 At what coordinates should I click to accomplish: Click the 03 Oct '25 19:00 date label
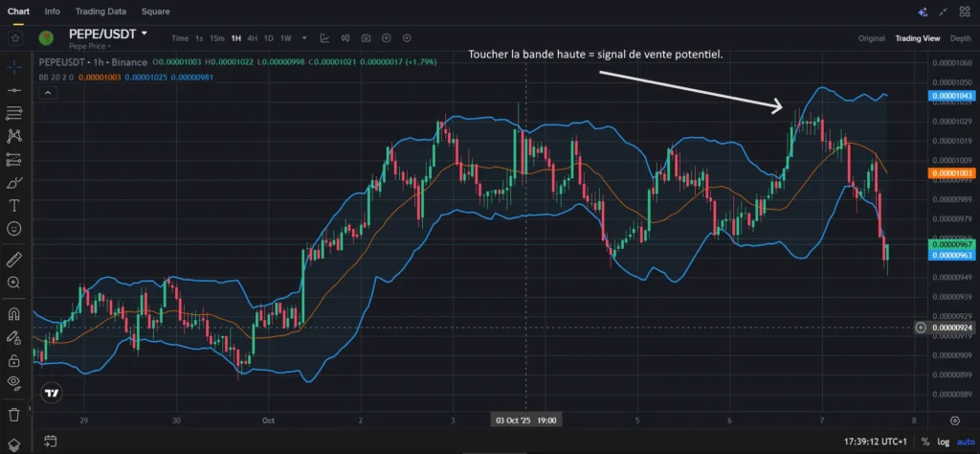coord(525,420)
